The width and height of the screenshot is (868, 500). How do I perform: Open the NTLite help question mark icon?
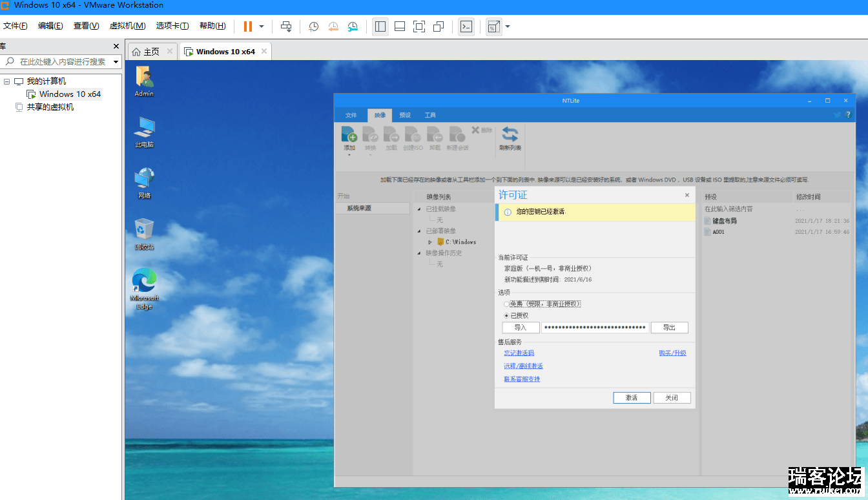coord(848,115)
